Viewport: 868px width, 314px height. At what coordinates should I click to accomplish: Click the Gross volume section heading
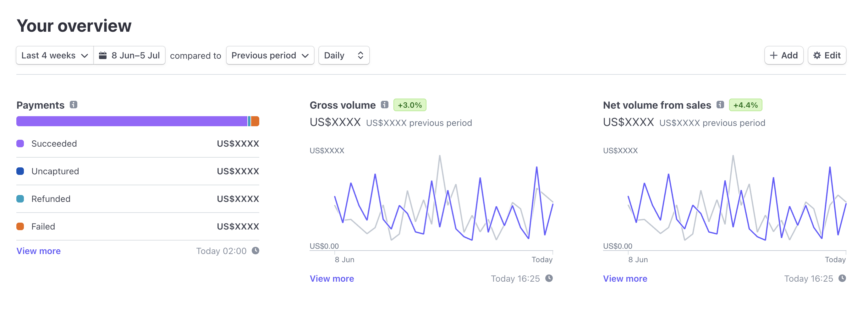coord(342,105)
